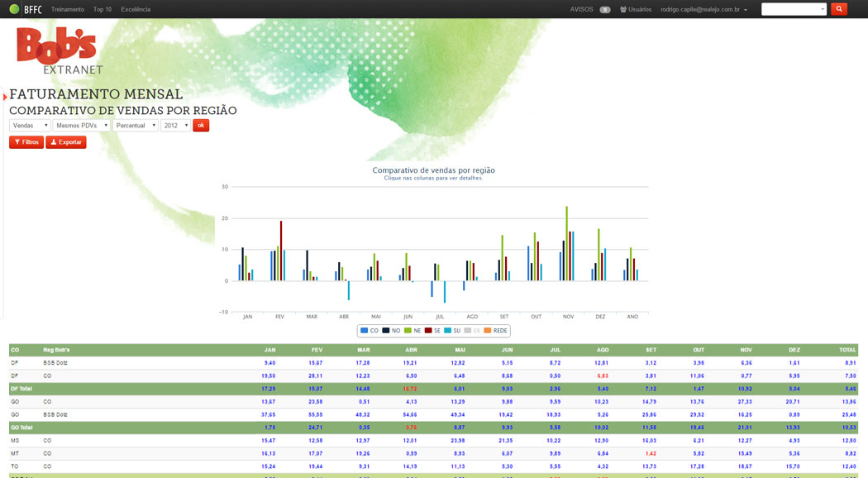
Task: Click the negative SU bar for ABR
Action: pos(348,290)
